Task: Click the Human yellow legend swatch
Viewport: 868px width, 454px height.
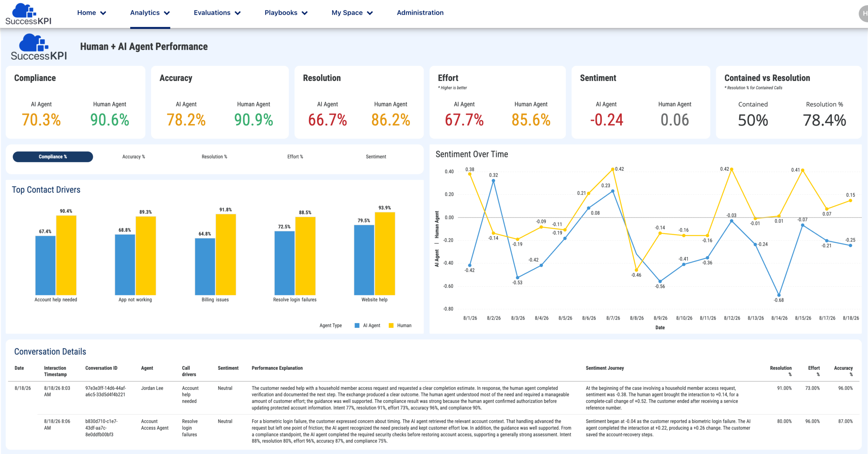Action: point(391,325)
